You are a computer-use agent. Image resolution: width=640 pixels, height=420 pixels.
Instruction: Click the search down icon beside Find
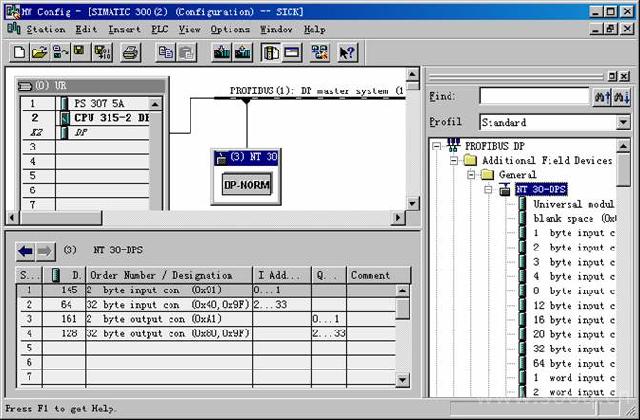(x=622, y=97)
